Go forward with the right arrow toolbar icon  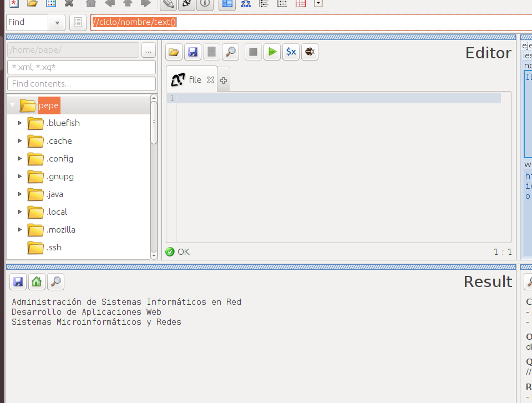click(146, 3)
